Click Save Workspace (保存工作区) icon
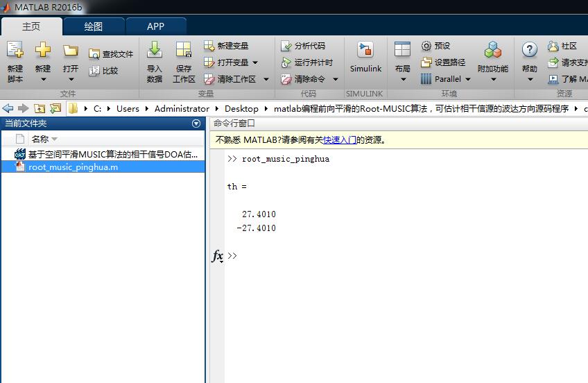The image size is (588, 383). coord(184,49)
